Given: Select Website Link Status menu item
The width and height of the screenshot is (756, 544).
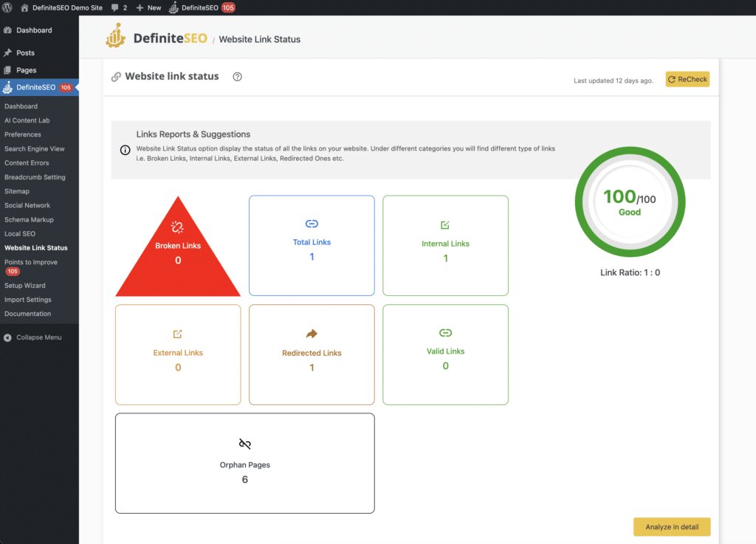Looking at the screenshot, I should 35,248.
